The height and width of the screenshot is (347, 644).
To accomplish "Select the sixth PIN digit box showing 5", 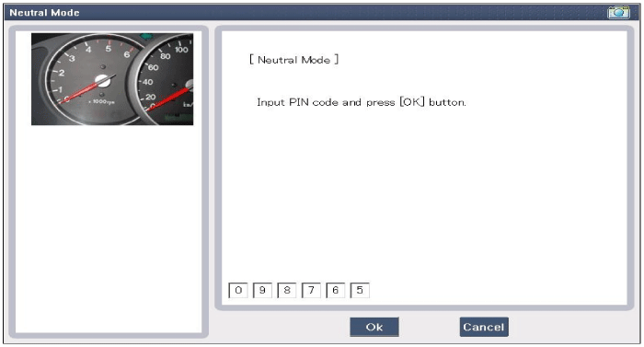I will (x=360, y=290).
